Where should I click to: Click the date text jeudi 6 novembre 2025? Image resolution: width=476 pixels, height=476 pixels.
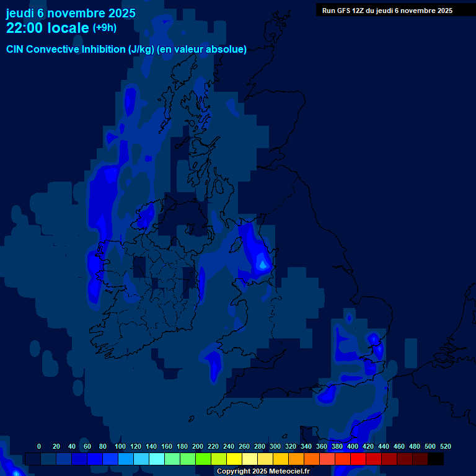tap(71, 13)
